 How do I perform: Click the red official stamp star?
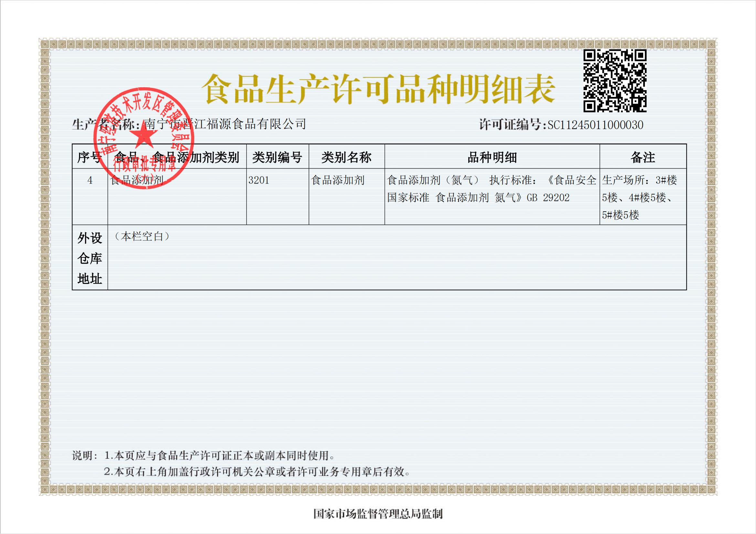click(x=144, y=136)
